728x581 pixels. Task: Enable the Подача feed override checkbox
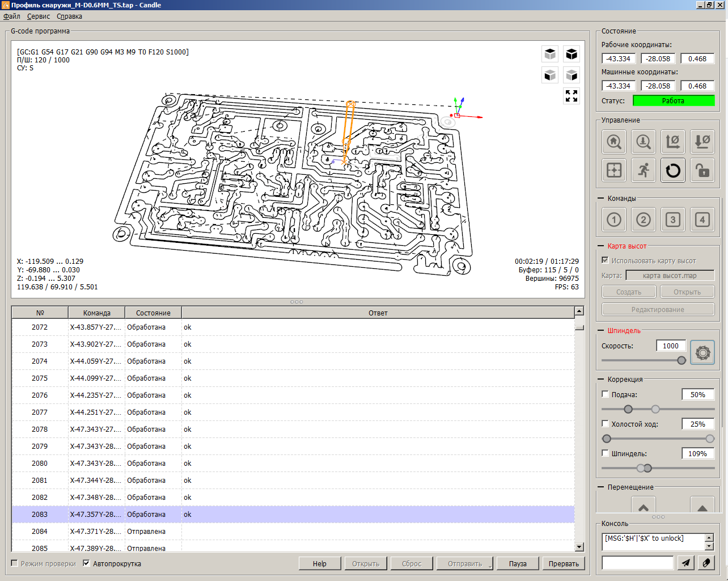(x=605, y=394)
